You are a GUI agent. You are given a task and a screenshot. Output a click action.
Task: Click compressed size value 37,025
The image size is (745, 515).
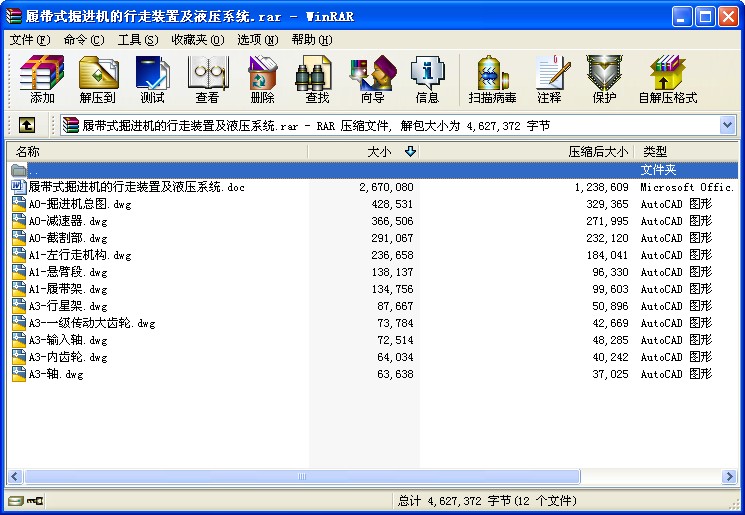(x=610, y=374)
